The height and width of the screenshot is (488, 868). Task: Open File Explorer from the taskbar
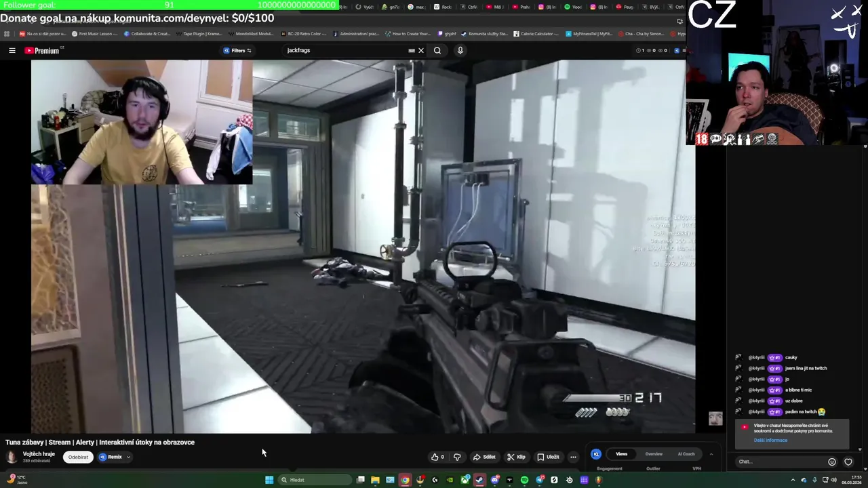click(x=375, y=480)
